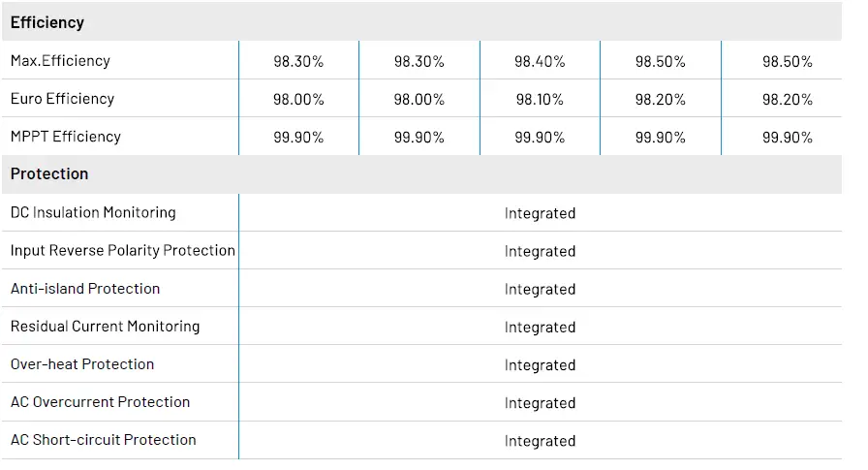Image resolution: width=868 pixels, height=470 pixels.
Task: Select the Anti-island Protection label
Action: click(x=85, y=289)
